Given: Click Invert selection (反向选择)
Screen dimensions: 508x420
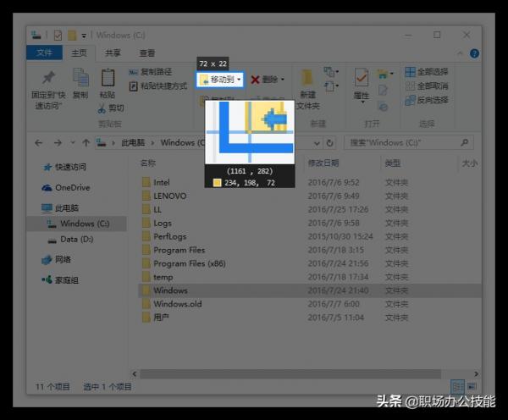Looking at the screenshot, I should pos(427,100).
